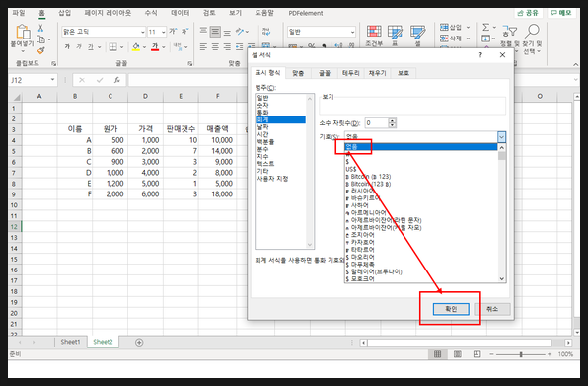Open the 수식 (Formulas) ribbon tab

coord(151,13)
